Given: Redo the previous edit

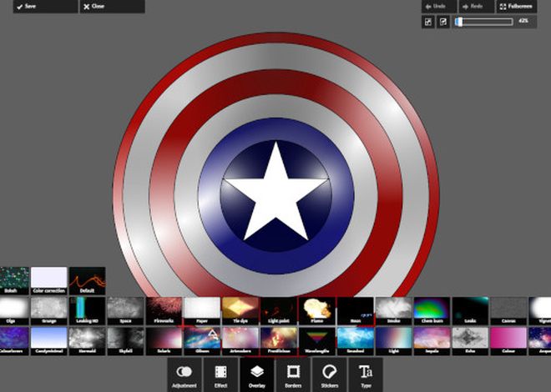Looking at the screenshot, I should 477,7.
